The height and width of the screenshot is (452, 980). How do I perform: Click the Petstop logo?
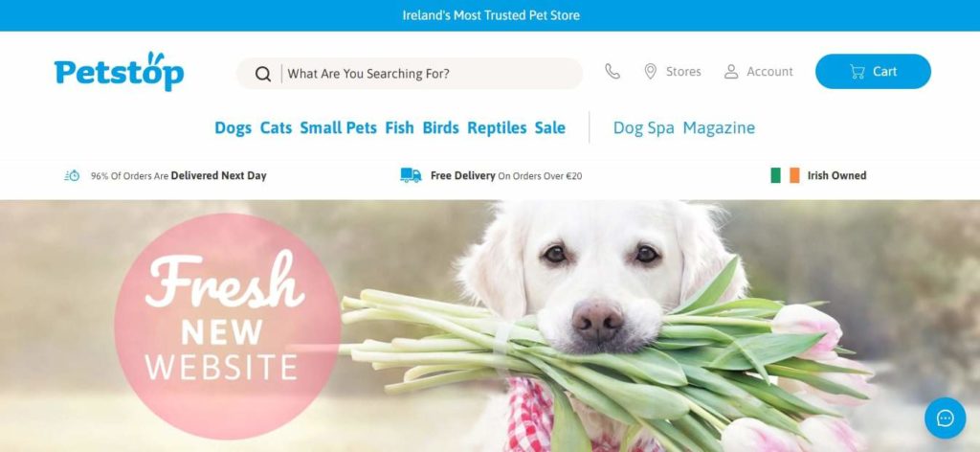119,71
